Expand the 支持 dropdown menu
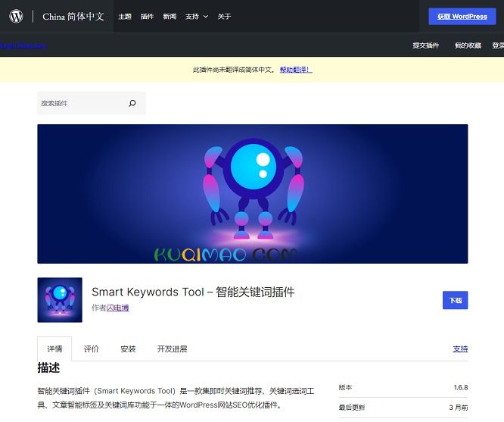The height and width of the screenshot is (422, 504). click(197, 17)
